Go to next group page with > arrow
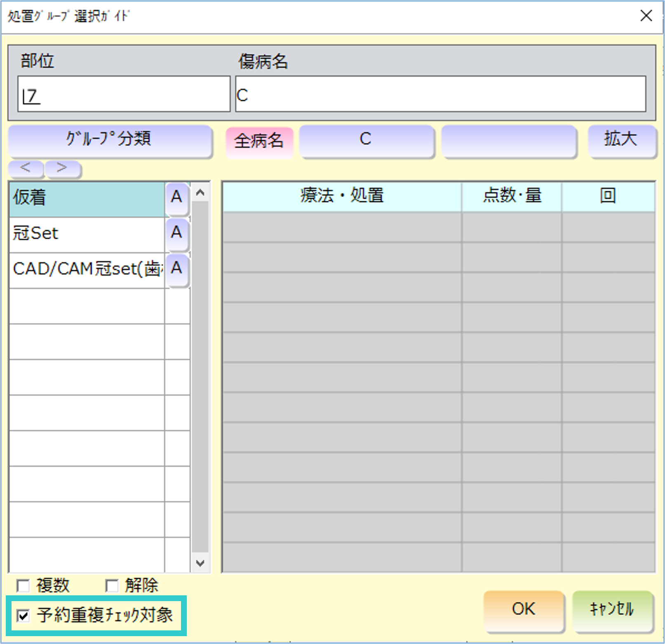Image resolution: width=665 pixels, height=644 pixels. [62, 168]
